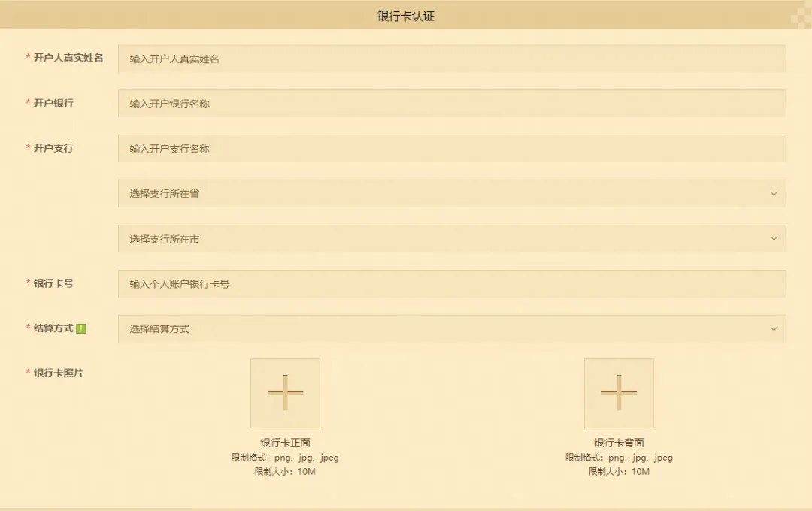Select the 输入开户支行名称 input box
Image resolution: width=812 pixels, height=511 pixels.
pyautogui.click(x=451, y=149)
